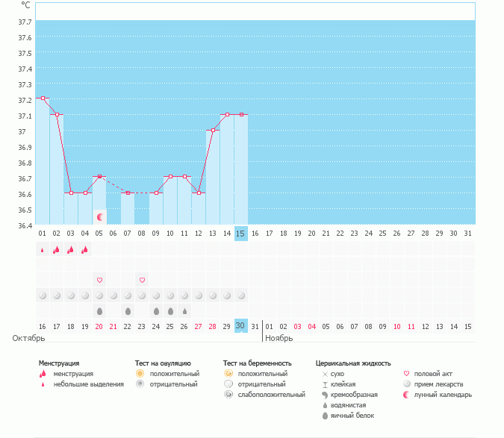Select the medication pill icon on day 15
Screen dimensions: 504x438
coord(240,295)
